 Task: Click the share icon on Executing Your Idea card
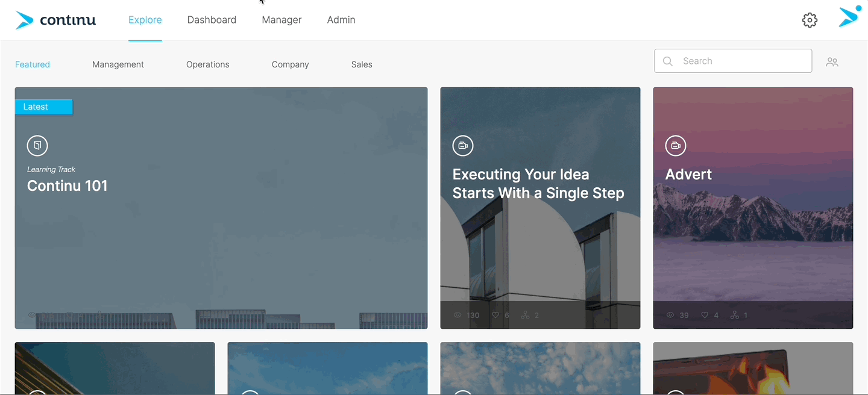click(524, 315)
